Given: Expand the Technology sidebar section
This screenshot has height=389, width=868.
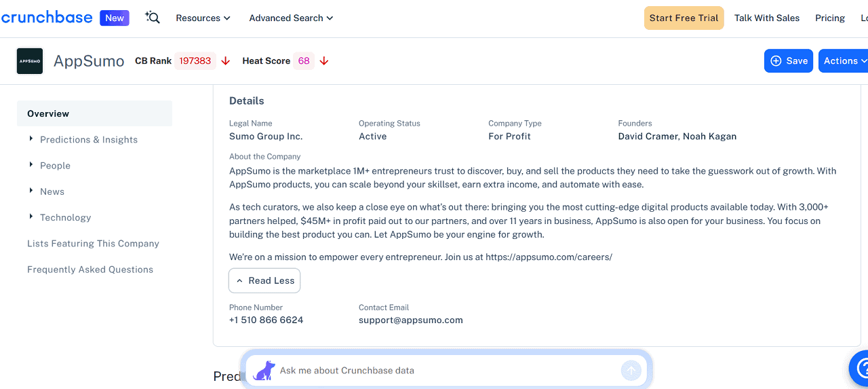Looking at the screenshot, I should 60,217.
